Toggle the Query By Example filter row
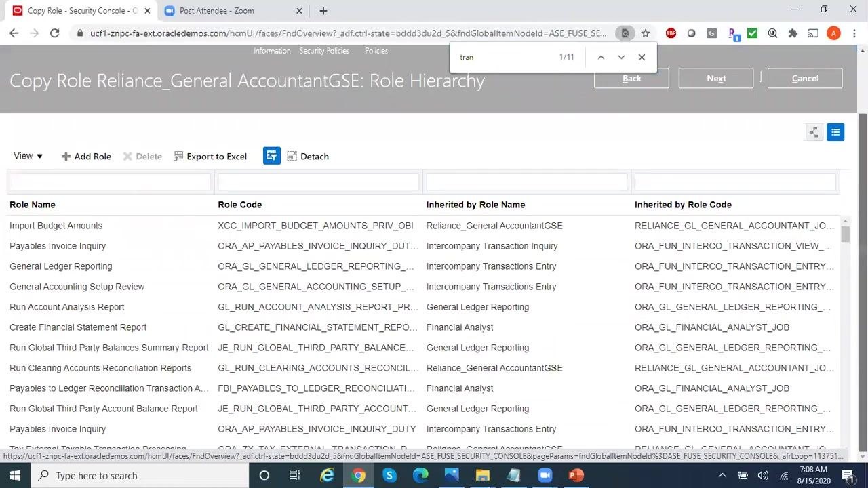868x488 pixels. click(x=272, y=156)
